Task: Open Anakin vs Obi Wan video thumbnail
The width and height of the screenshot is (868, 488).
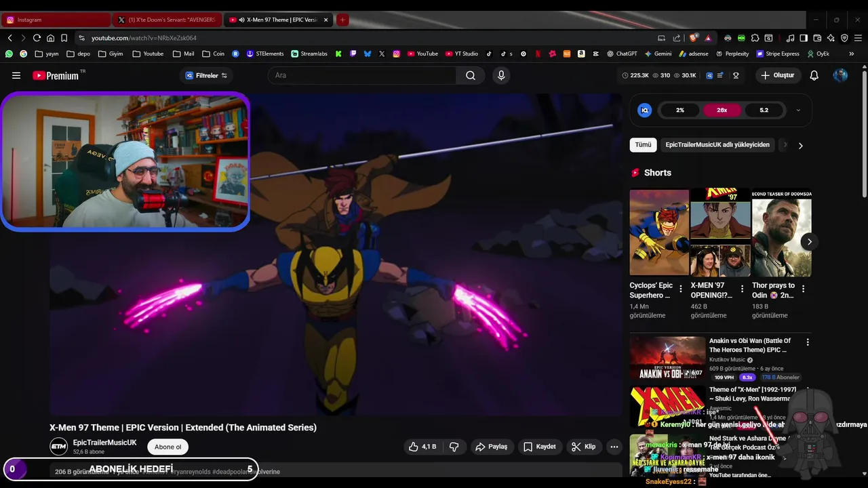Action: 668,357
